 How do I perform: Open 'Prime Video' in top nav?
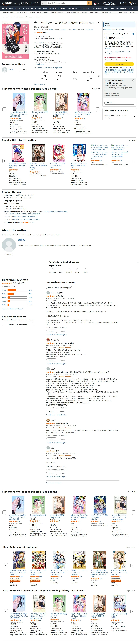pyautogui.click(x=97, y=8)
